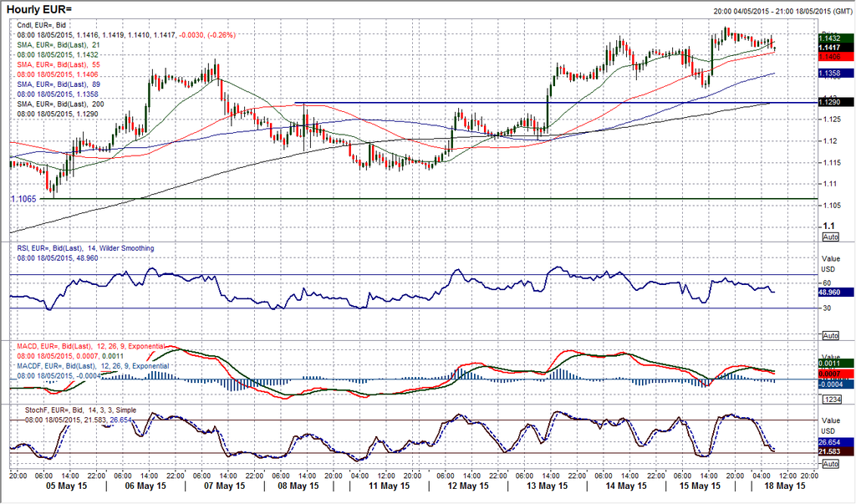The width and height of the screenshot is (856, 504).
Task: Click the 1.125 price axis label
Action: (x=832, y=120)
